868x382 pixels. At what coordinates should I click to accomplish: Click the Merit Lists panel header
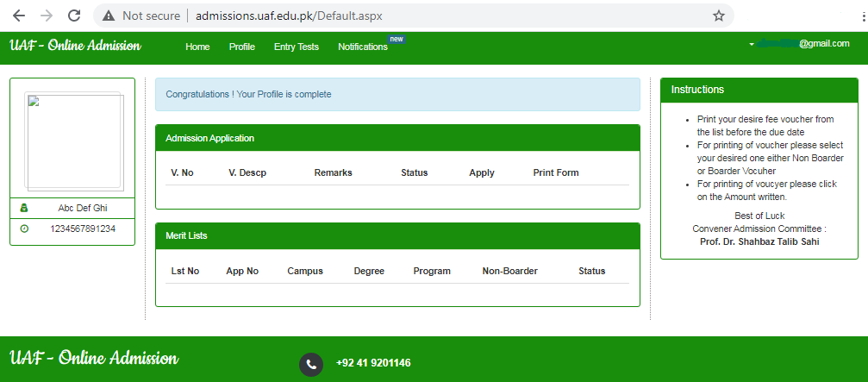click(397, 236)
